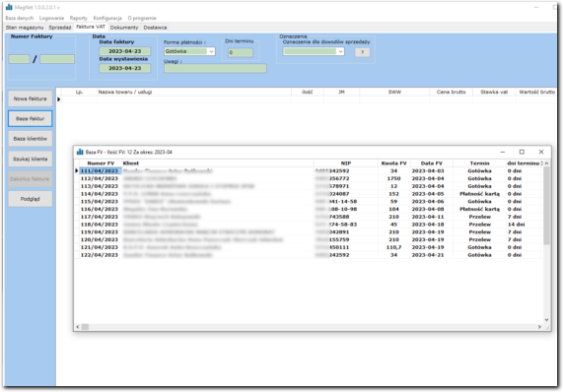The width and height of the screenshot is (563, 392).
Task: Click the Termin column header
Action: tap(480, 163)
